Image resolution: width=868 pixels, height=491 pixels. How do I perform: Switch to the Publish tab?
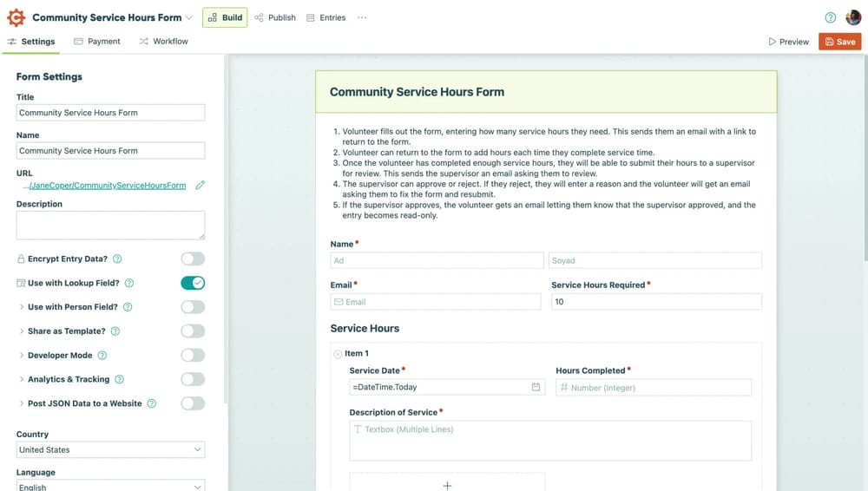click(x=275, y=17)
